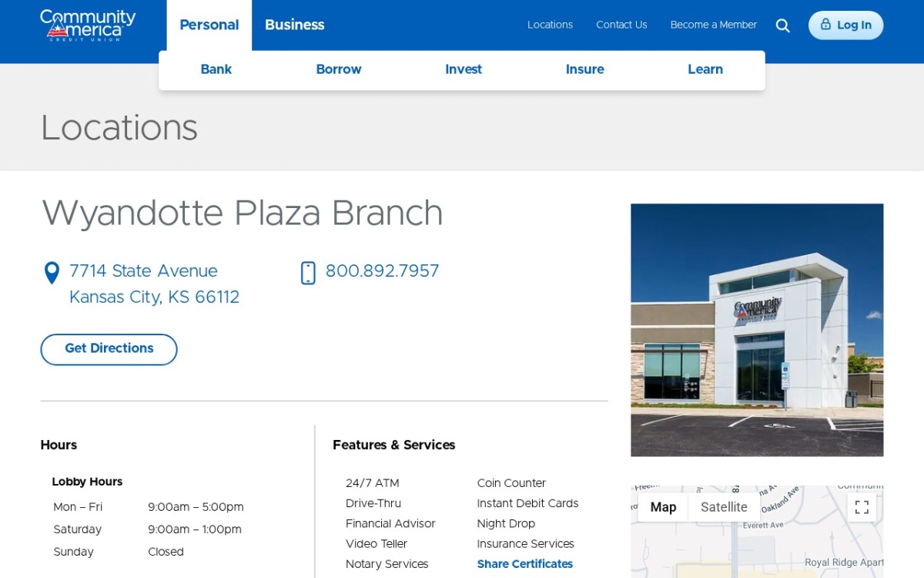Switch to the Business tab
The height and width of the screenshot is (578, 924).
295,25
